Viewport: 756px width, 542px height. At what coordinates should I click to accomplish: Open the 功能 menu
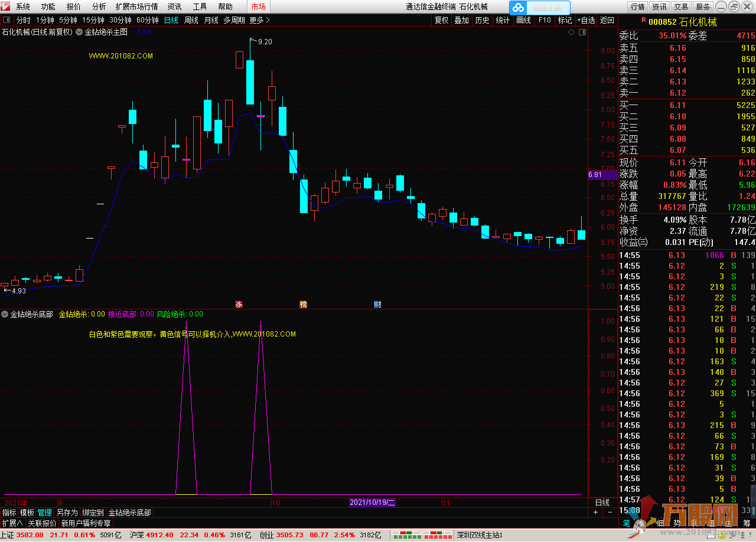point(48,7)
